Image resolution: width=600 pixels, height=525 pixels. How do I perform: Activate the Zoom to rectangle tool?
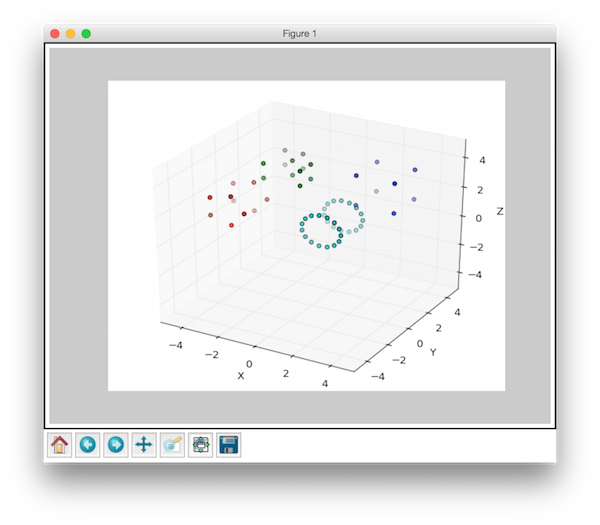171,444
